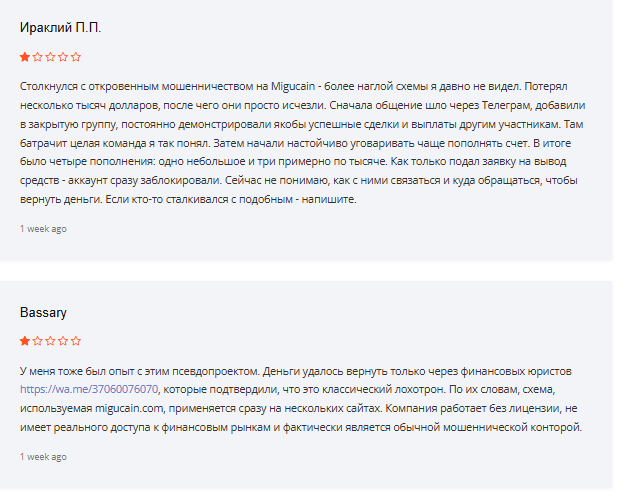Click the text paragraph of Ираклий's review
Image resolution: width=634 pixels, height=504 pixels.
(303, 143)
